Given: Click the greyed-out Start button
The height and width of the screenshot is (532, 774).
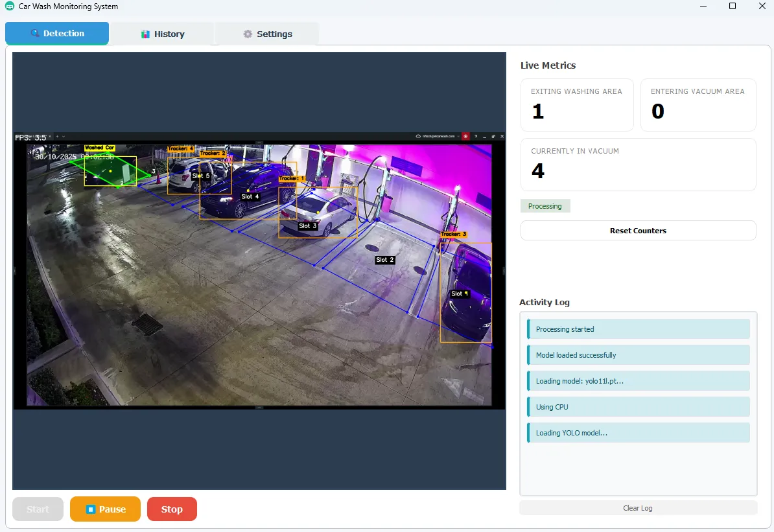Looking at the screenshot, I should coord(38,509).
